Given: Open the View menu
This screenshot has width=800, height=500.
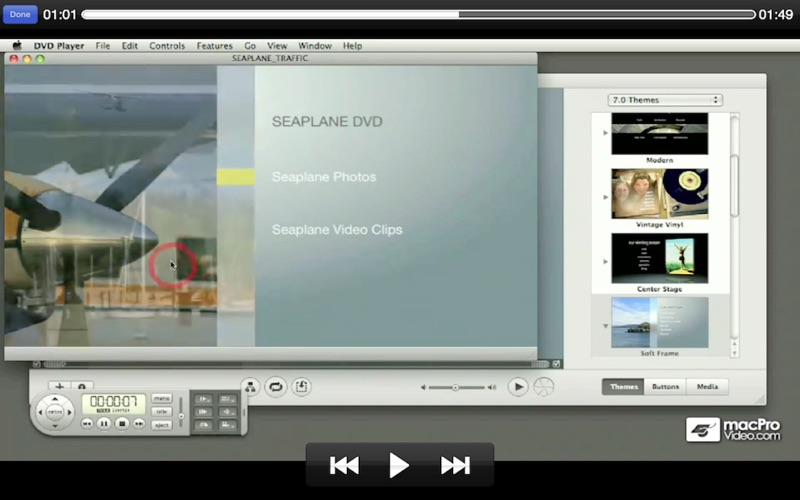Looking at the screenshot, I should click(x=277, y=46).
